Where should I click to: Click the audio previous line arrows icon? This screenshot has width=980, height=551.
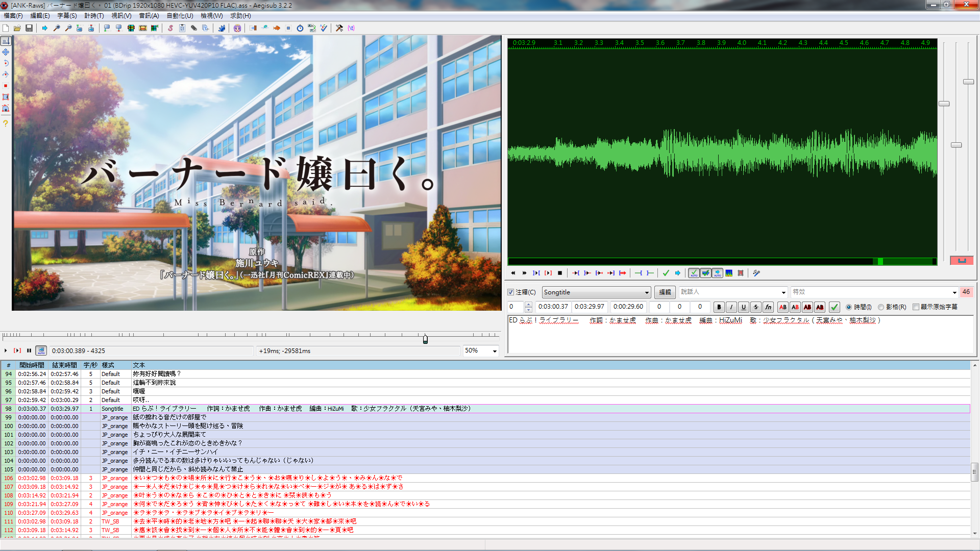click(x=513, y=273)
